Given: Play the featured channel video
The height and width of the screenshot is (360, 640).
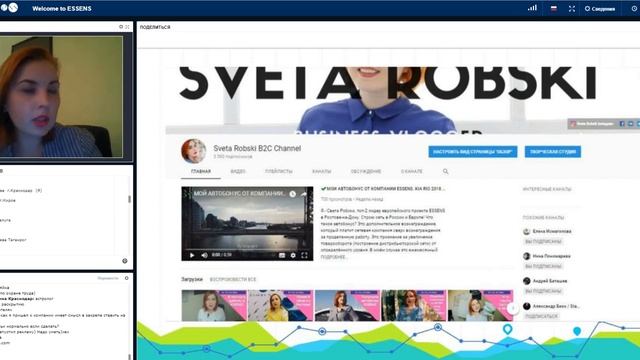Looking at the screenshot, I should coord(192,255).
